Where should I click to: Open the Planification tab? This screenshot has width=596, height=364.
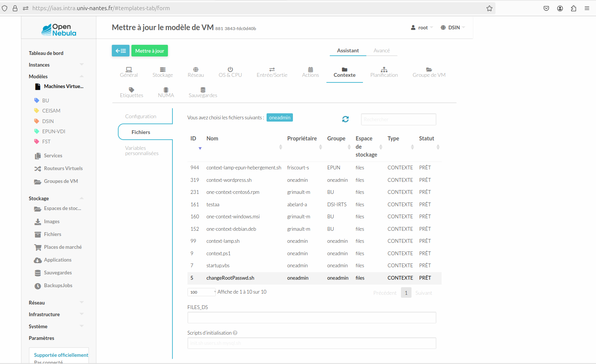[384, 72]
